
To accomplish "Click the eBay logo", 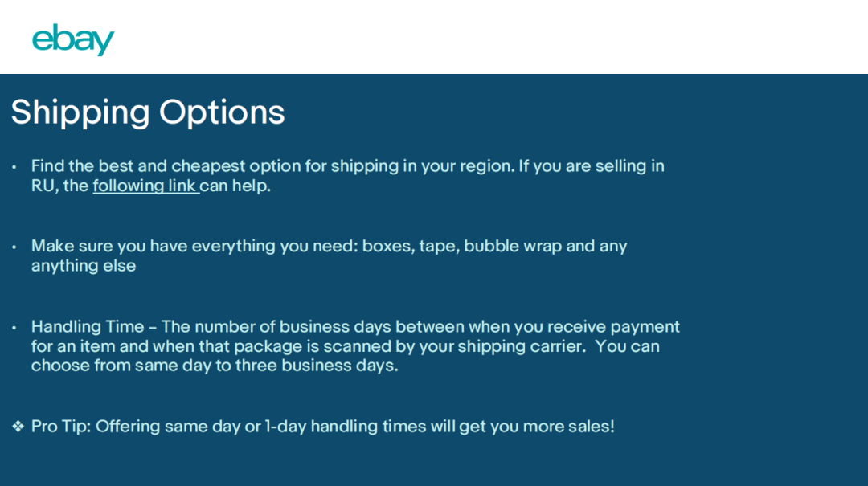I will pos(73,39).
